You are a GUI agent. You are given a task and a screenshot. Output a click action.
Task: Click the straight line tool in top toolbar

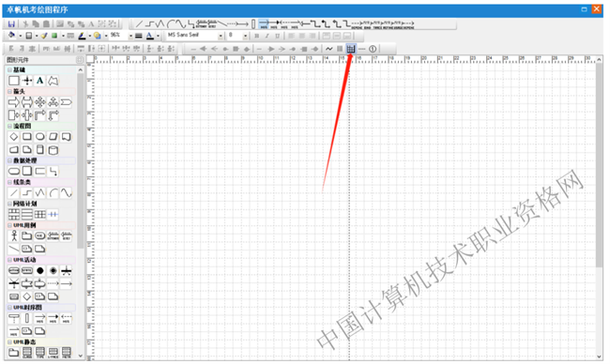[x=139, y=24]
